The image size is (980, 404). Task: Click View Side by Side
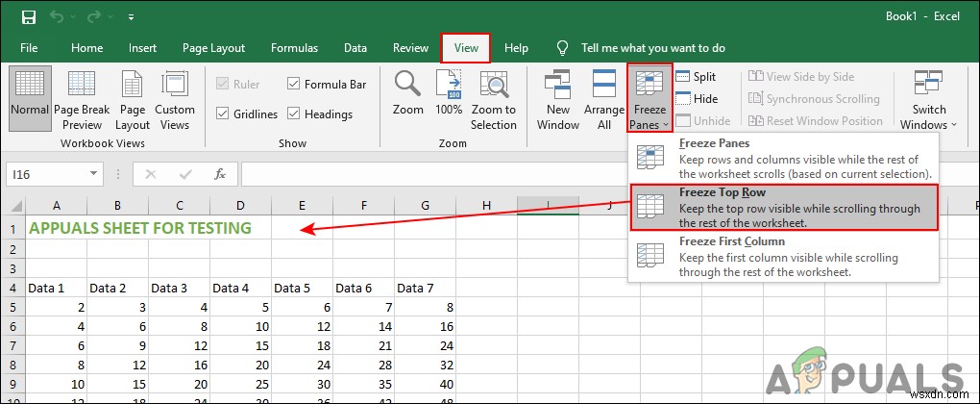[801, 76]
